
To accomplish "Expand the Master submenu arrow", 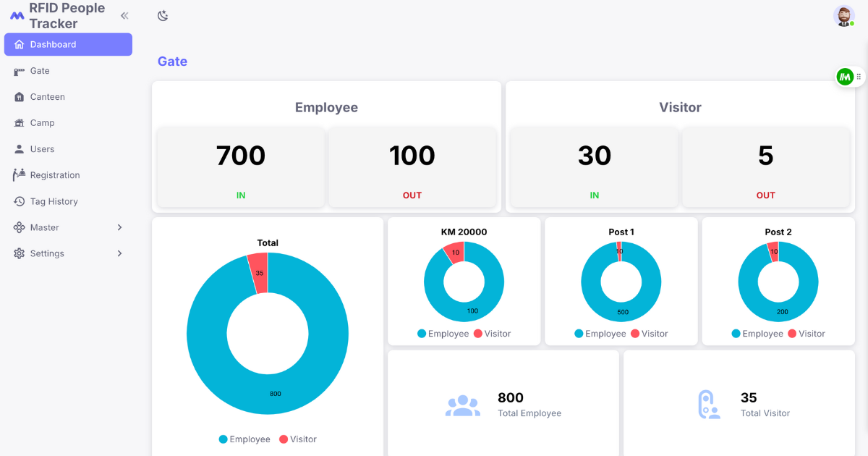I will pos(119,227).
